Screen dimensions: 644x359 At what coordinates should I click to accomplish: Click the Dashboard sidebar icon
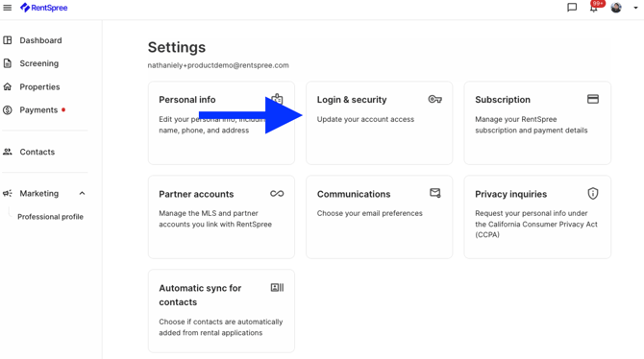[x=8, y=40]
